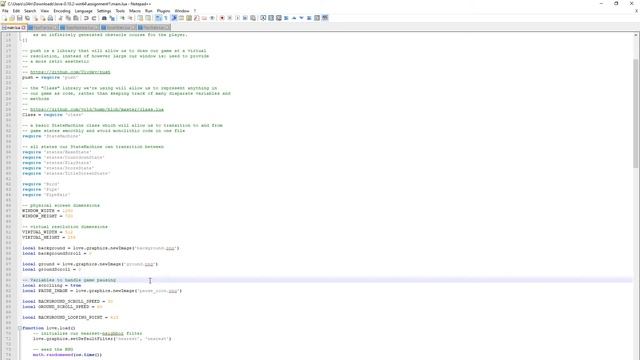The height and width of the screenshot is (360, 640).
Task: Click the Save All toolbar icon
Action: (x=27, y=18)
